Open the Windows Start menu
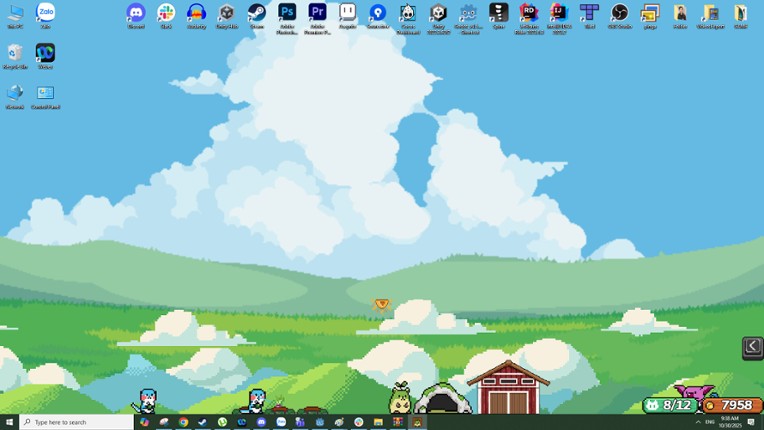Viewport: 764px width, 430px height. tap(9, 422)
